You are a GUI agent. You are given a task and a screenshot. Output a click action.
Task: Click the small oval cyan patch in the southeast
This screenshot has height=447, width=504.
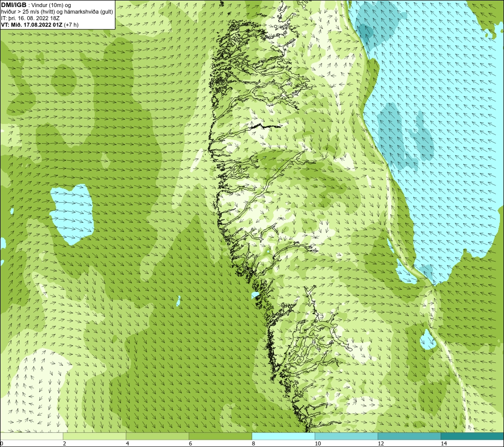pyautogui.click(x=428, y=340)
